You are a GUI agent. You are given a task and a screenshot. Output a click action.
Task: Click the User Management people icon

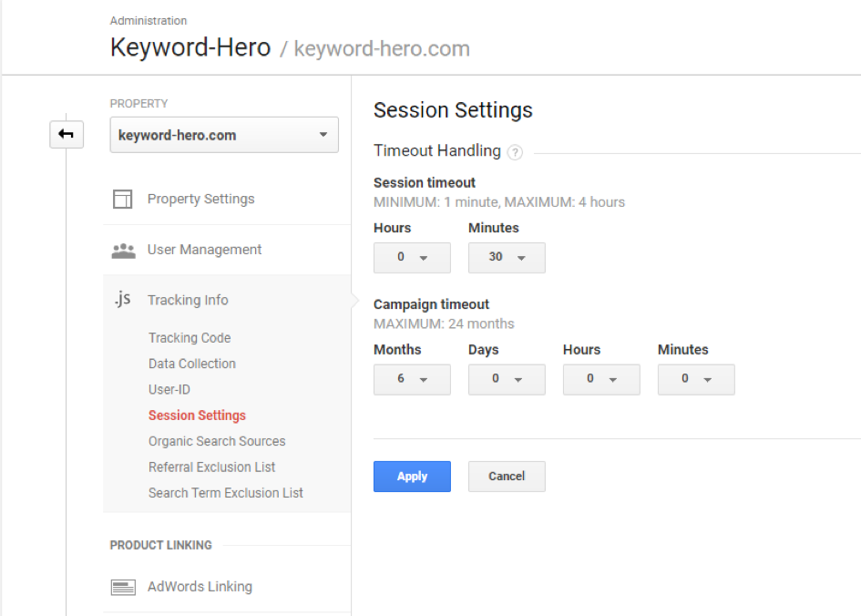click(123, 251)
